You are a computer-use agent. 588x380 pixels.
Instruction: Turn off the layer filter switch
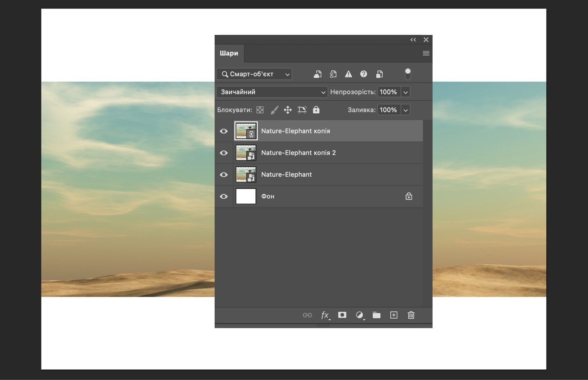(408, 74)
